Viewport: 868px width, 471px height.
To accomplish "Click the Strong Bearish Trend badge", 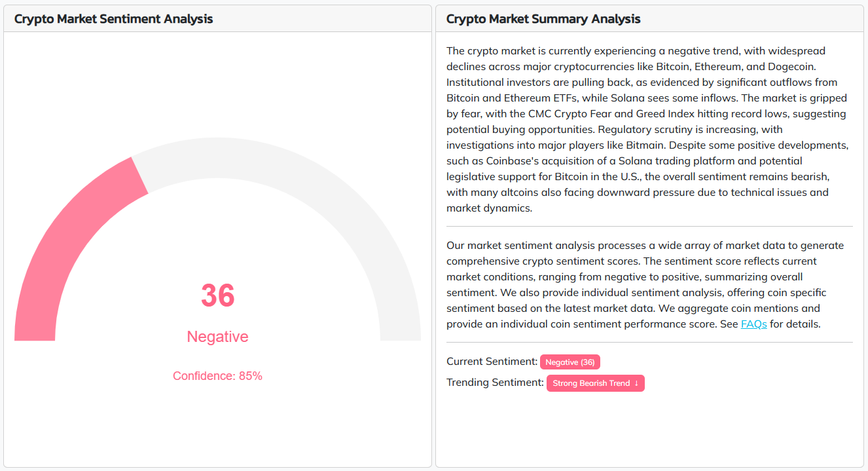I will (x=591, y=383).
